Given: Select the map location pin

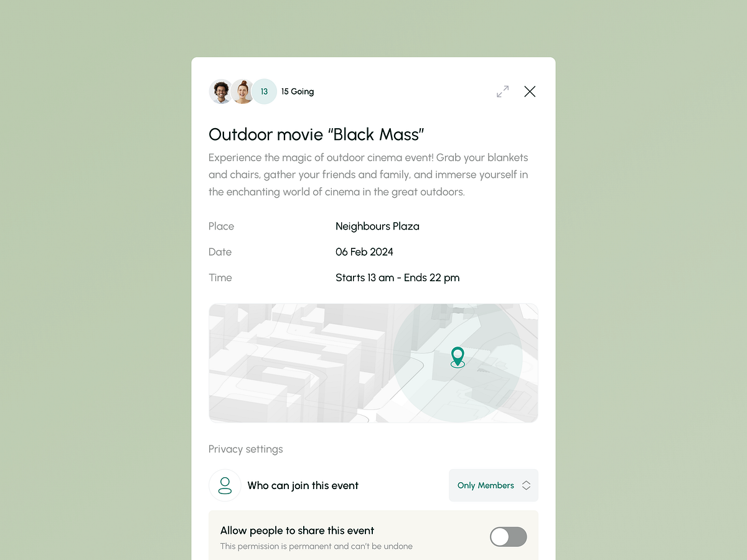Looking at the screenshot, I should click(x=458, y=358).
